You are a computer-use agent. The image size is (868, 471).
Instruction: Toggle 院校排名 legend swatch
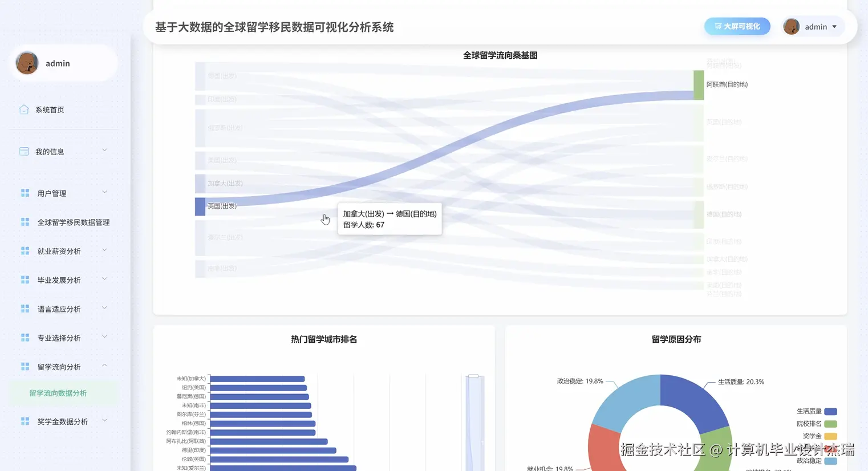pos(830,424)
